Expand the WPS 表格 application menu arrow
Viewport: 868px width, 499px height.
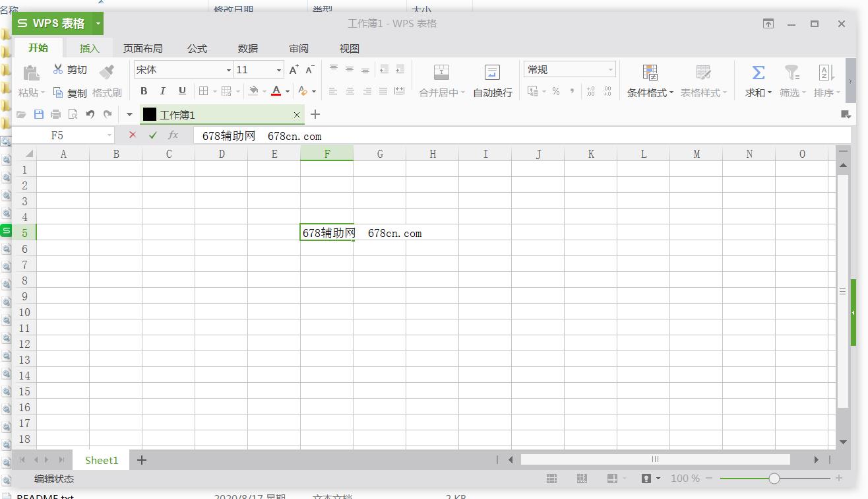(98, 23)
